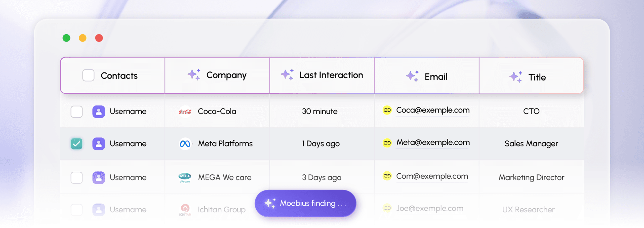Click the user avatar in the Meta Platforms row
Image resolution: width=644 pixels, height=228 pixels.
[x=99, y=144]
